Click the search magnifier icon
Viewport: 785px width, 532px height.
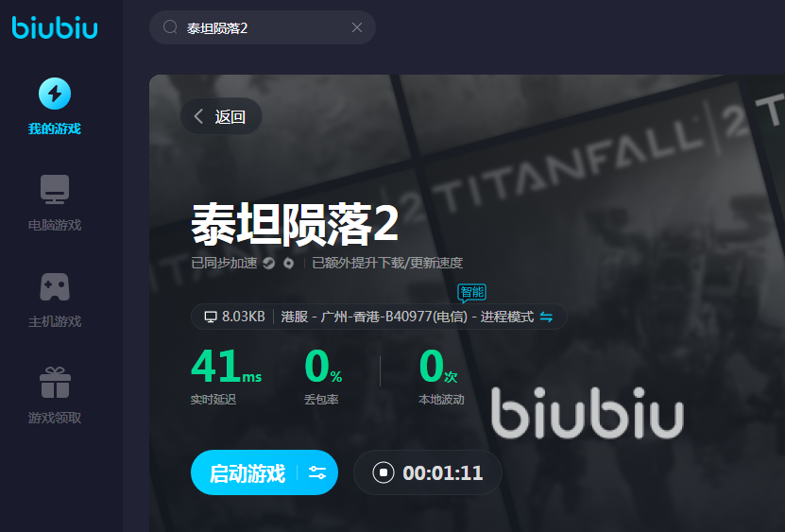point(170,27)
